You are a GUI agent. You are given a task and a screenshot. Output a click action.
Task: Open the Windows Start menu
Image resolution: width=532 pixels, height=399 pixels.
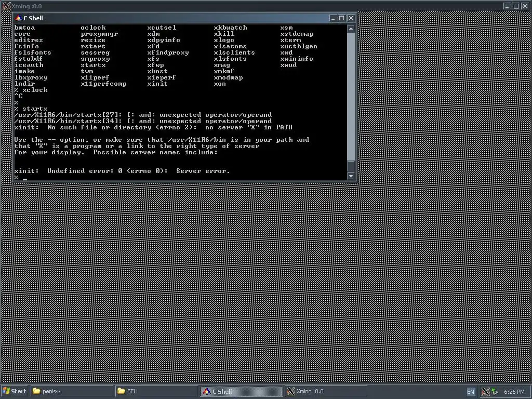[14, 391]
